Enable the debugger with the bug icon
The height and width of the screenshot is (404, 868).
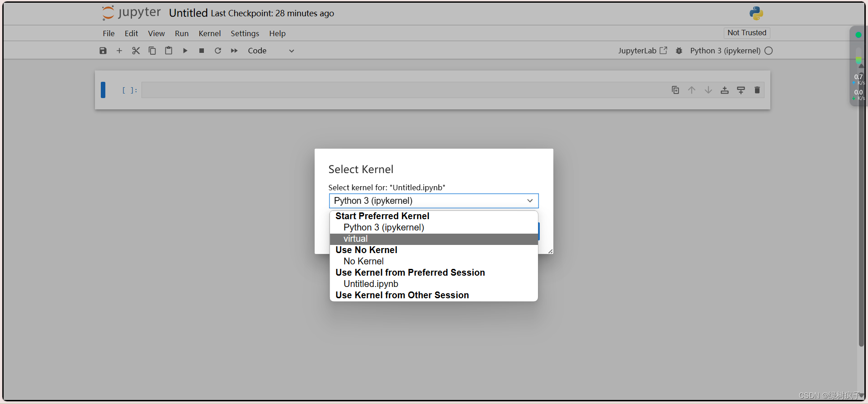pyautogui.click(x=679, y=51)
